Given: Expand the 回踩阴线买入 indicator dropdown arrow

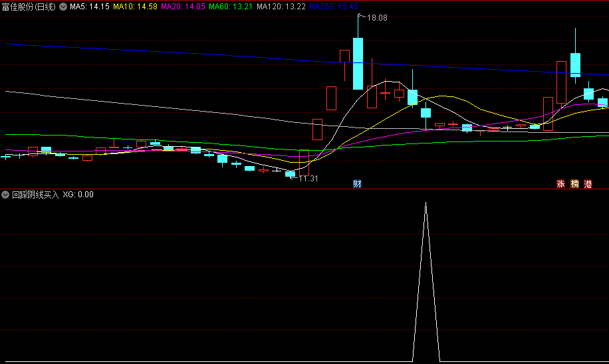Looking at the screenshot, I should coord(5,195).
